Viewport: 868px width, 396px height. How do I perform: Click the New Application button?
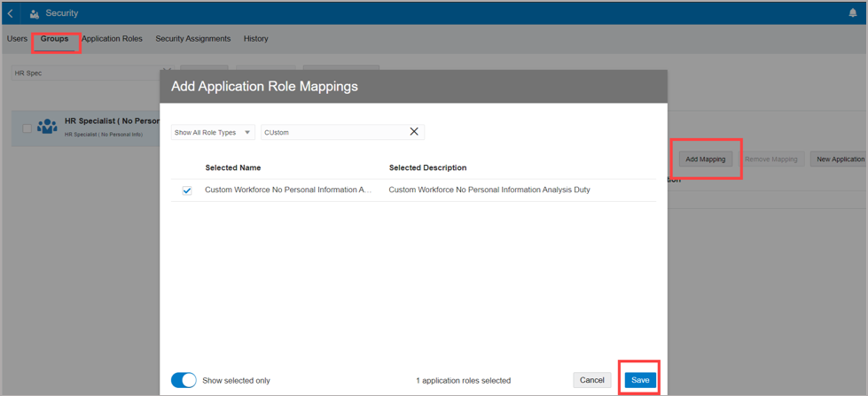pos(839,159)
